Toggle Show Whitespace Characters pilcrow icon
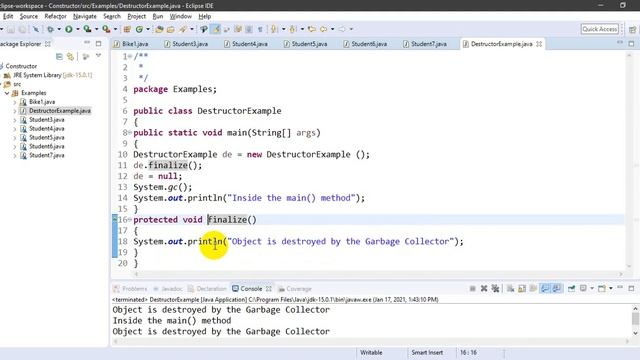Viewport: 640px width, 360px height. tap(260, 29)
